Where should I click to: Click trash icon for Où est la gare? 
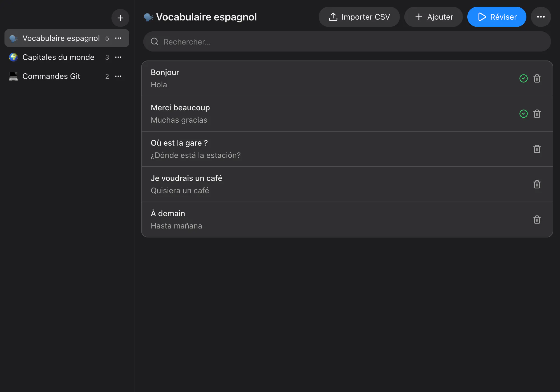pyautogui.click(x=537, y=149)
